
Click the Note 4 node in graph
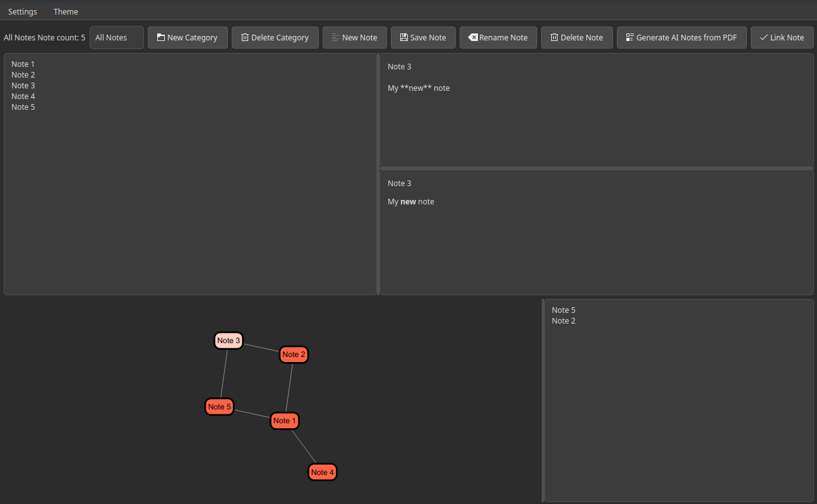(323, 472)
